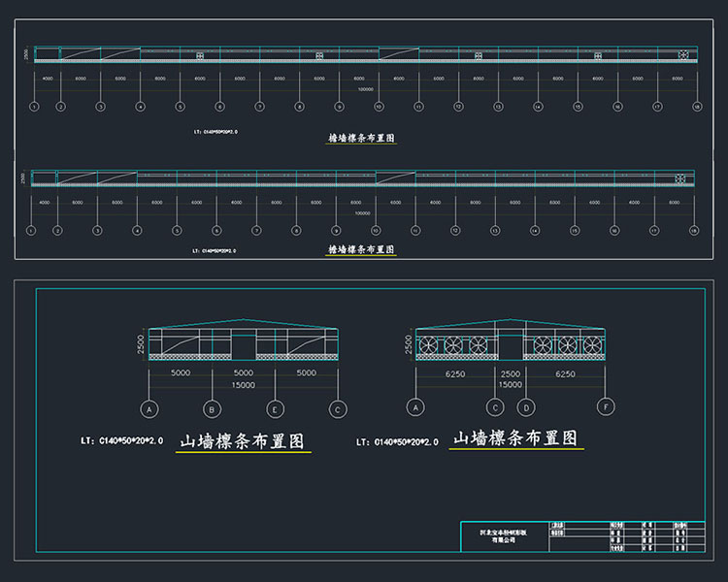Click axis bubble F under right gable drawing
Image resolution: width=728 pixels, height=582 pixels.
605,408
